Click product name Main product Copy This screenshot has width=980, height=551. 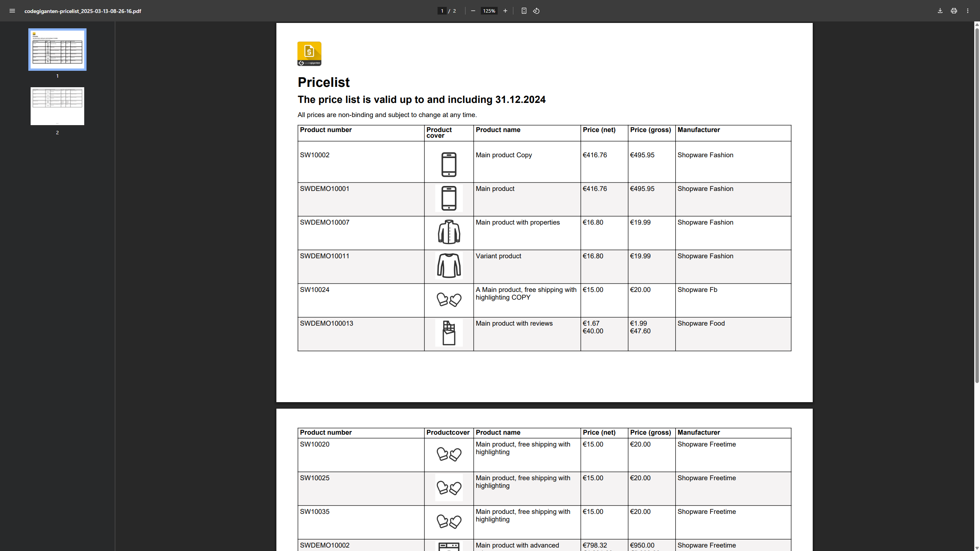click(x=504, y=155)
